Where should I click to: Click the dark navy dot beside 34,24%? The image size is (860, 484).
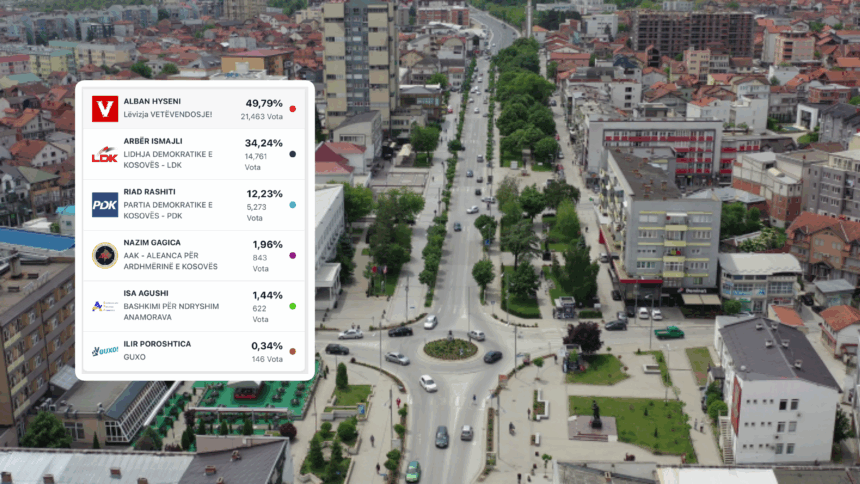point(292,154)
